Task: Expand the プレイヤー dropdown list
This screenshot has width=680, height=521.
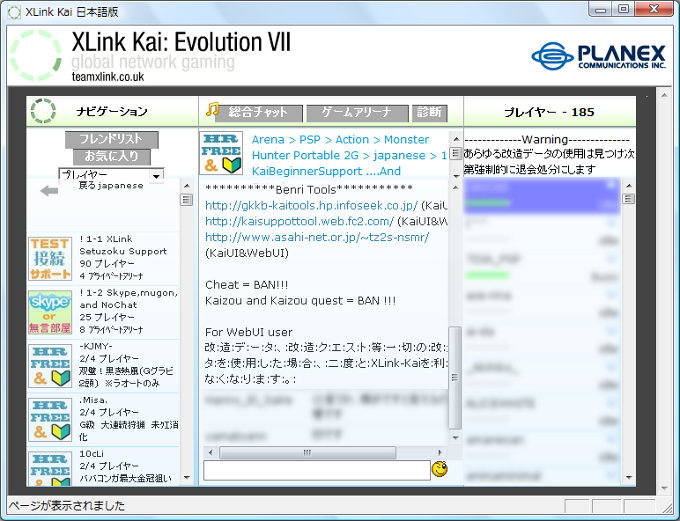Action: (x=156, y=176)
